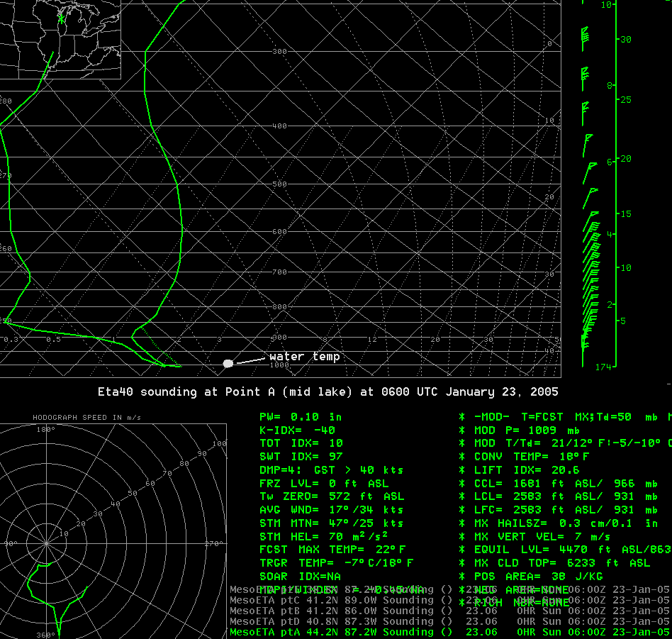Click the green station marker on the inset map

[x=62, y=19]
